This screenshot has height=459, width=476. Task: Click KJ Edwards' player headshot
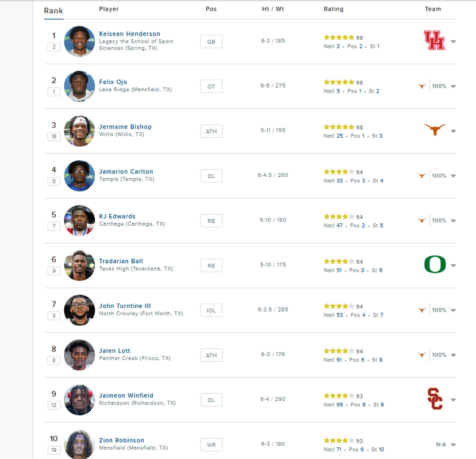[x=80, y=220]
